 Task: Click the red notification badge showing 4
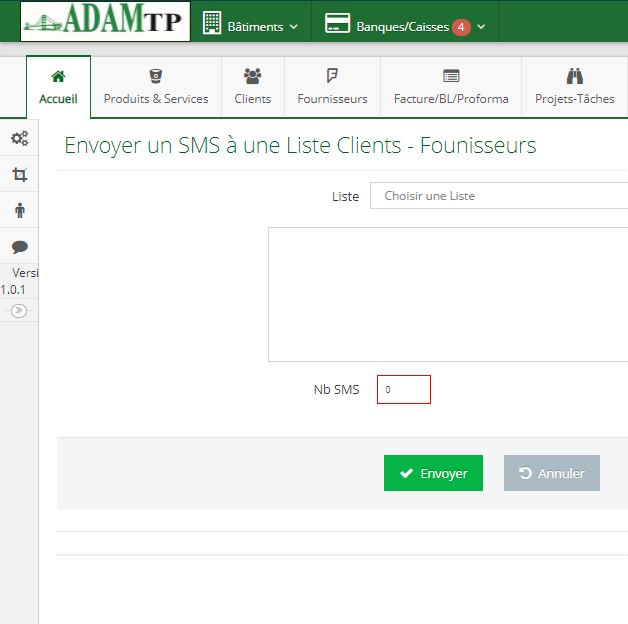tap(461, 27)
